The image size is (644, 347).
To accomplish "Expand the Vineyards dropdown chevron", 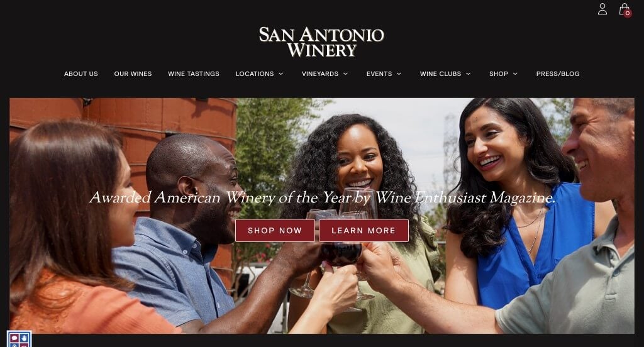I will pyautogui.click(x=345, y=74).
